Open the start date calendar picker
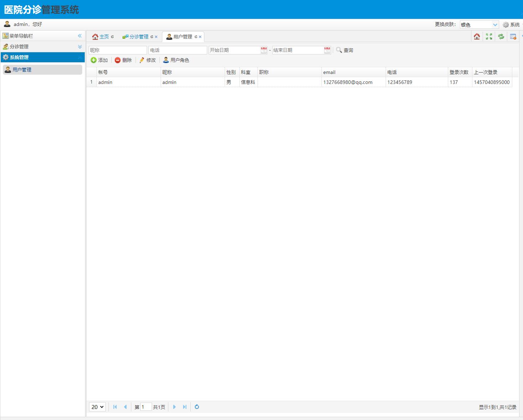523x420 pixels. (264, 50)
